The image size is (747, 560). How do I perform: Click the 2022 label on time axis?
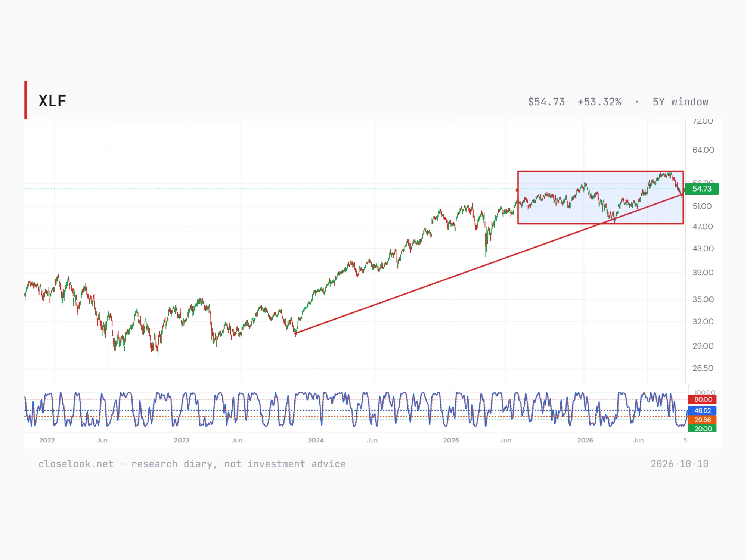click(47, 441)
